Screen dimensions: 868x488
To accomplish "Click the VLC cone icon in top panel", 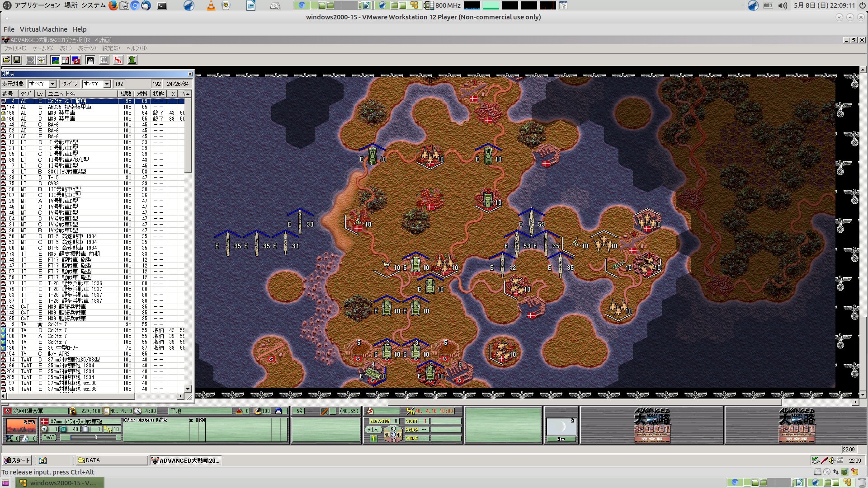I will 211,5.
